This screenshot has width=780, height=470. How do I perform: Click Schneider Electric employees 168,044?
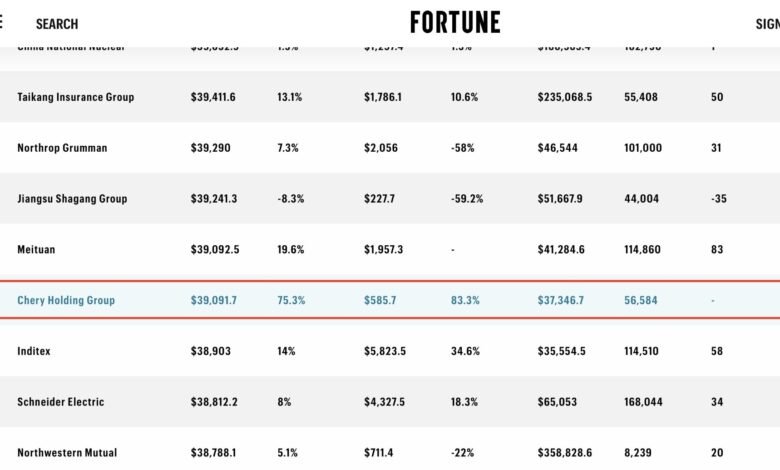[x=643, y=401]
